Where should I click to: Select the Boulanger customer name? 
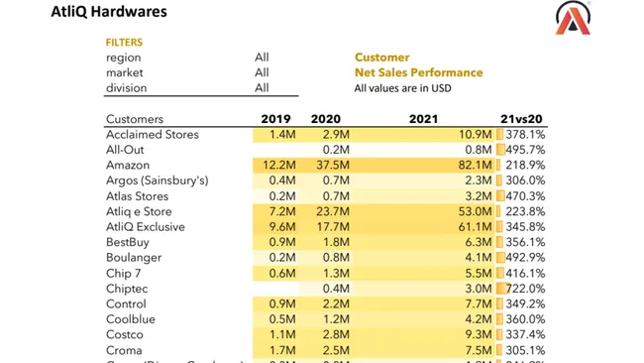(x=134, y=258)
